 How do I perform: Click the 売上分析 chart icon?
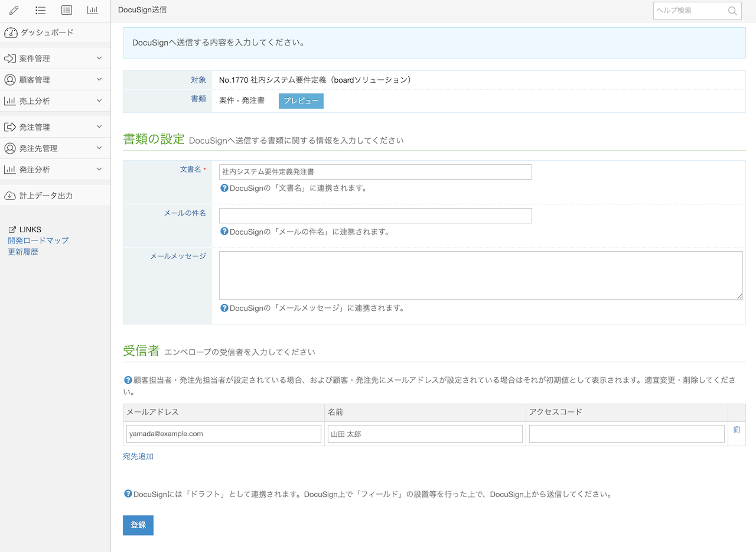point(10,101)
